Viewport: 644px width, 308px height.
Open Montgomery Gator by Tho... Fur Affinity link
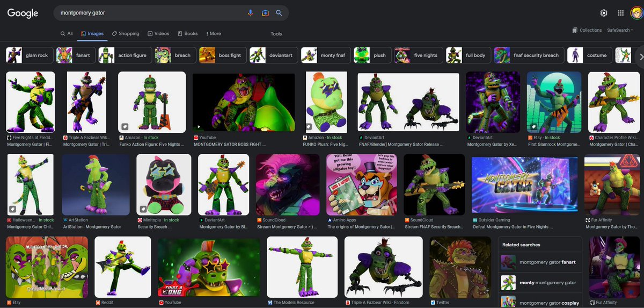pos(611,227)
